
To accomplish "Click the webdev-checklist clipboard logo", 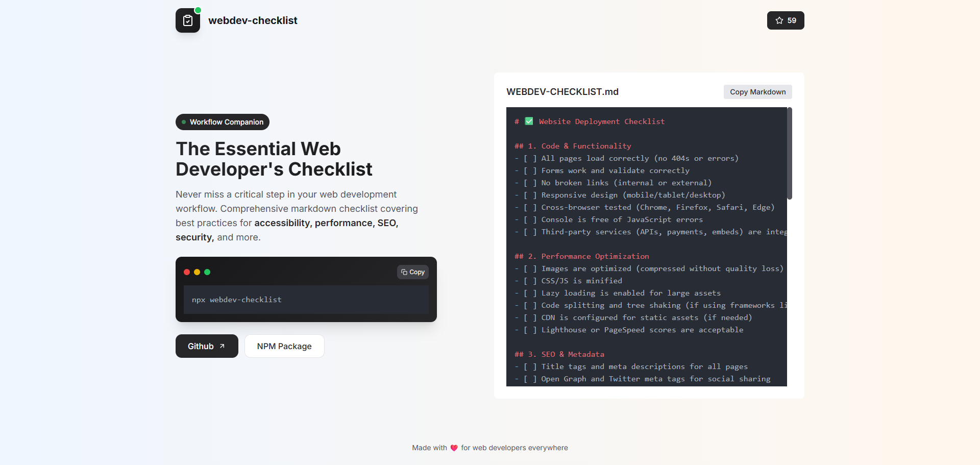I will coord(187,20).
